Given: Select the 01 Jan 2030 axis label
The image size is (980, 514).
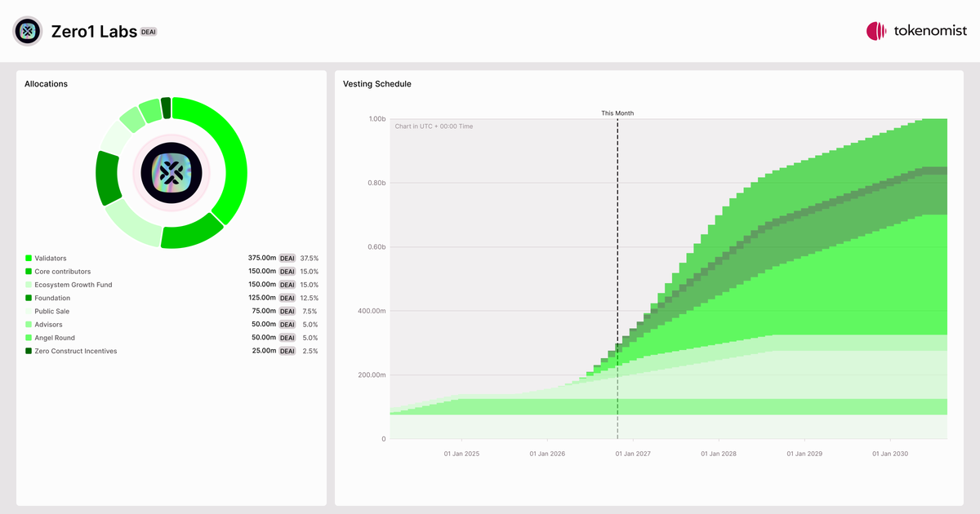Looking at the screenshot, I should [x=890, y=454].
